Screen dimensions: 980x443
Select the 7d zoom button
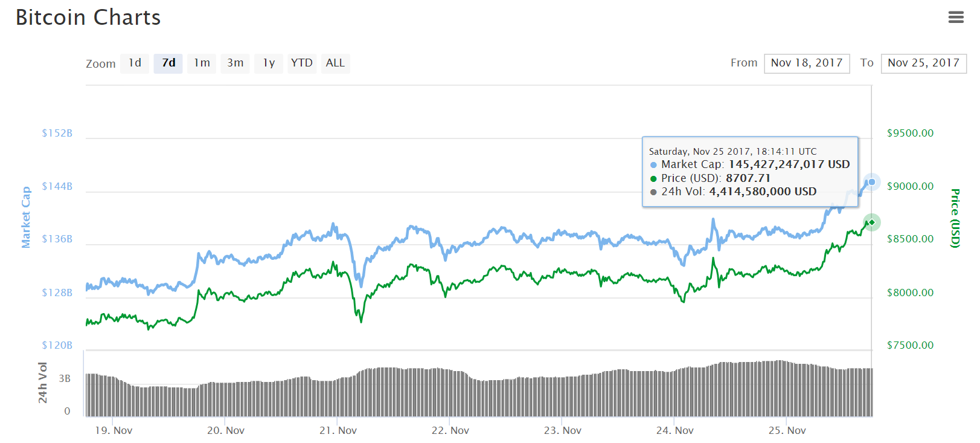[168, 63]
